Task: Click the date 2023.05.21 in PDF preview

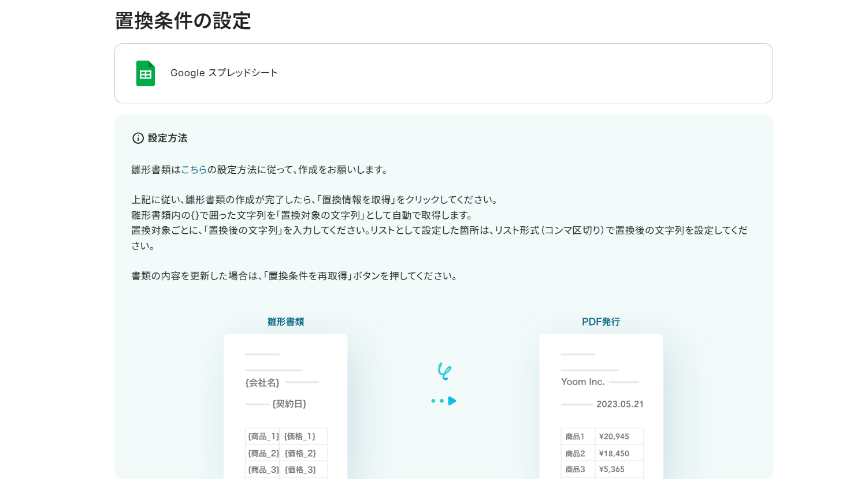Action: tap(620, 404)
